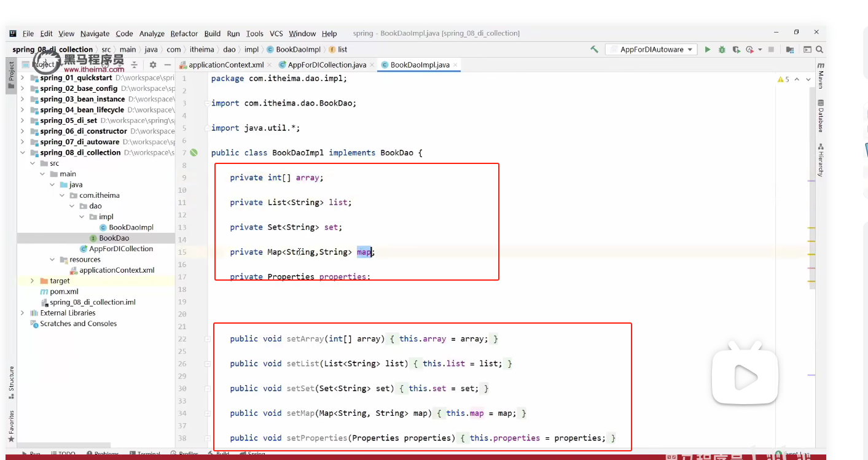
Task: Expand the spring_02_base_config module
Action: pyautogui.click(x=23, y=88)
